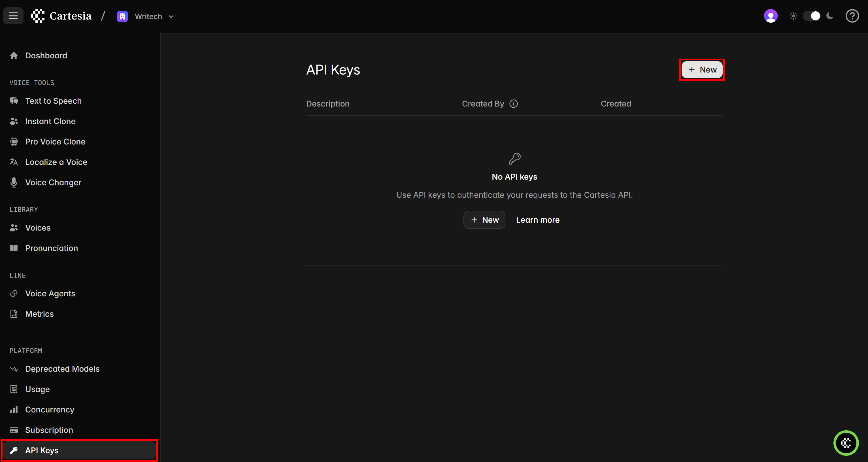
Task: Click the New button in empty state
Action: 484,220
